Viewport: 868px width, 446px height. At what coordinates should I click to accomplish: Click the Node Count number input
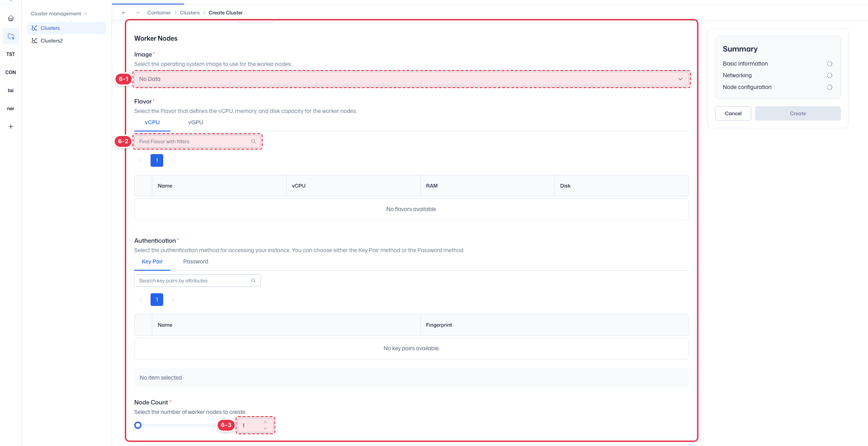pos(255,425)
